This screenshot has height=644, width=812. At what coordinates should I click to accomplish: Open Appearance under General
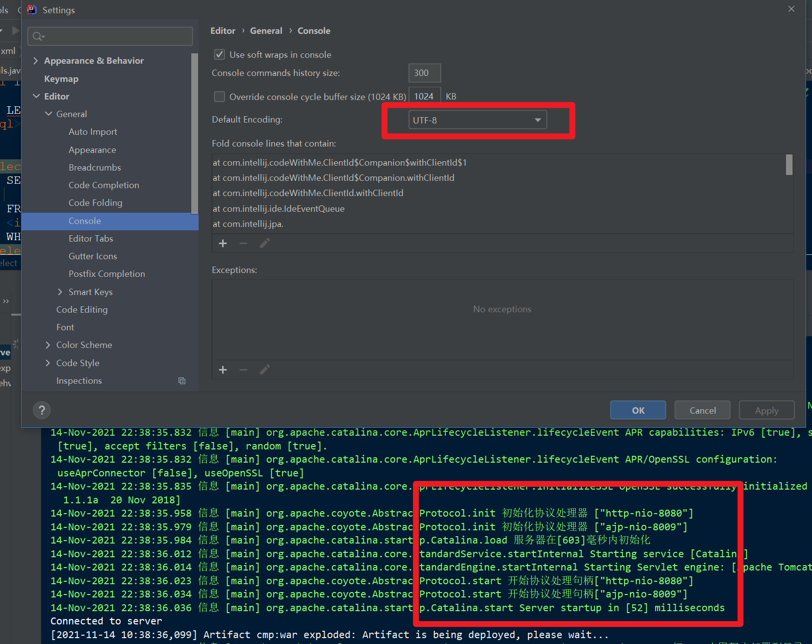coord(92,150)
